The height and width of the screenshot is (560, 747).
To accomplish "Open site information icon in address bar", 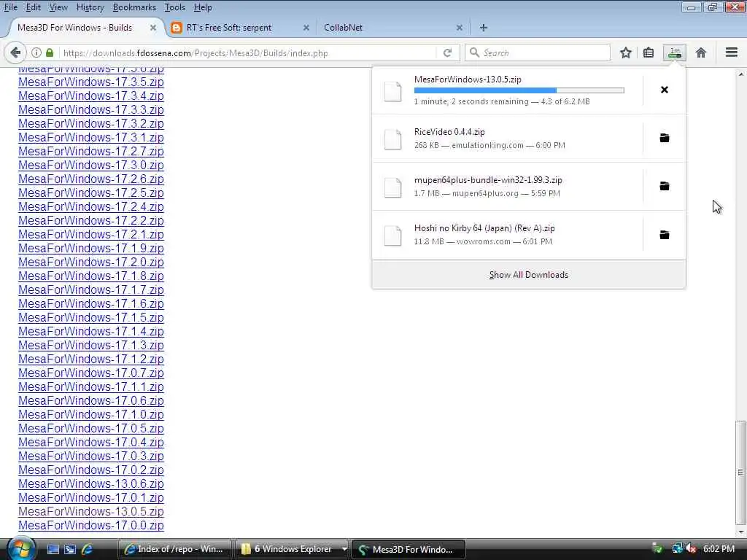I will tap(36, 52).
